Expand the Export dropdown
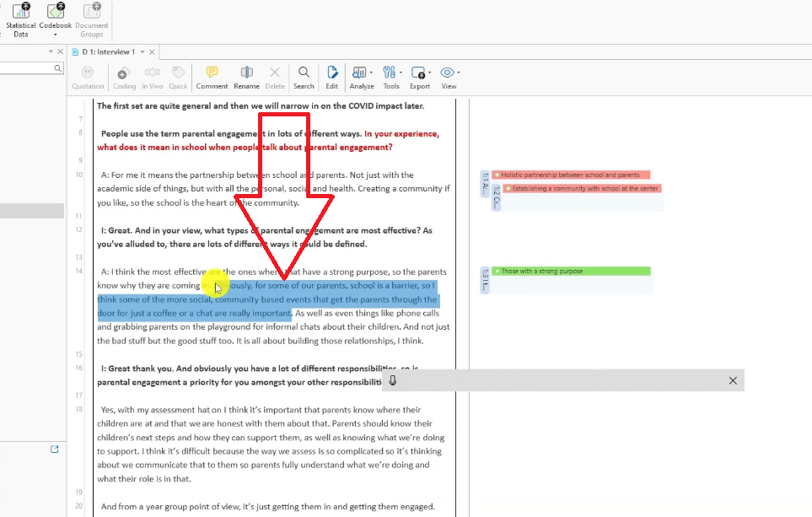The height and width of the screenshot is (517, 812). click(420, 77)
